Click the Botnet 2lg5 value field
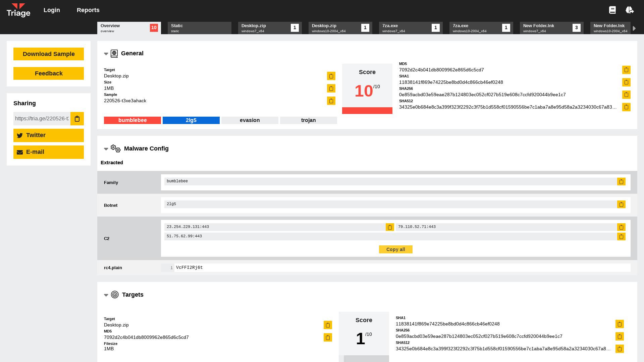Viewport: 644px width, 362px height. click(390, 204)
